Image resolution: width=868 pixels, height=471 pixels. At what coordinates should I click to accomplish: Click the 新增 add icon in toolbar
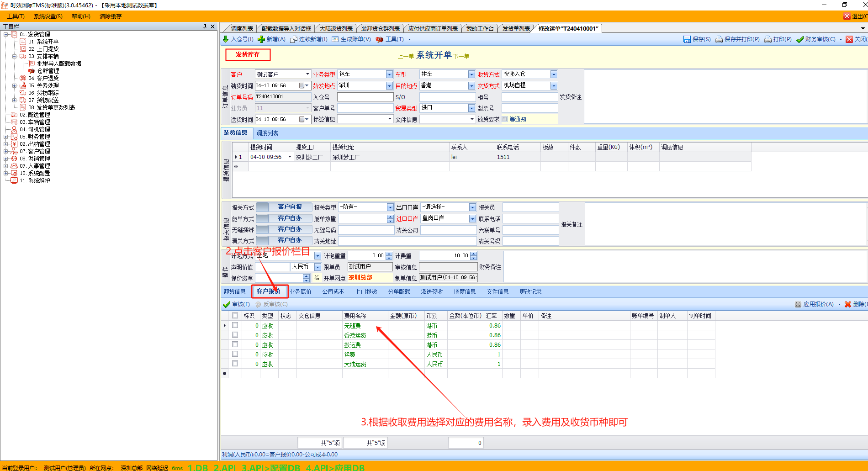click(261, 39)
